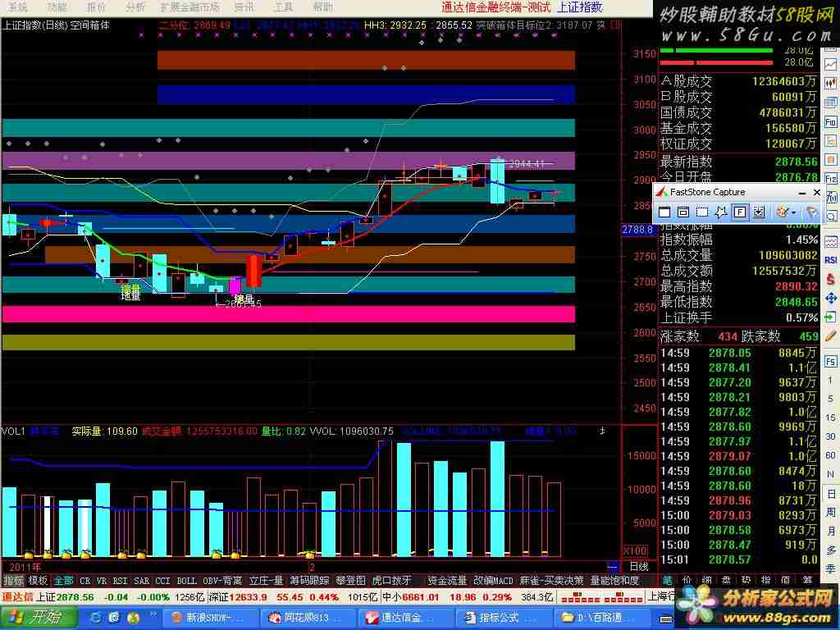Screen dimensions: 840x630
Task: Apply the 筹码跟踪 indicator
Action: (309, 580)
